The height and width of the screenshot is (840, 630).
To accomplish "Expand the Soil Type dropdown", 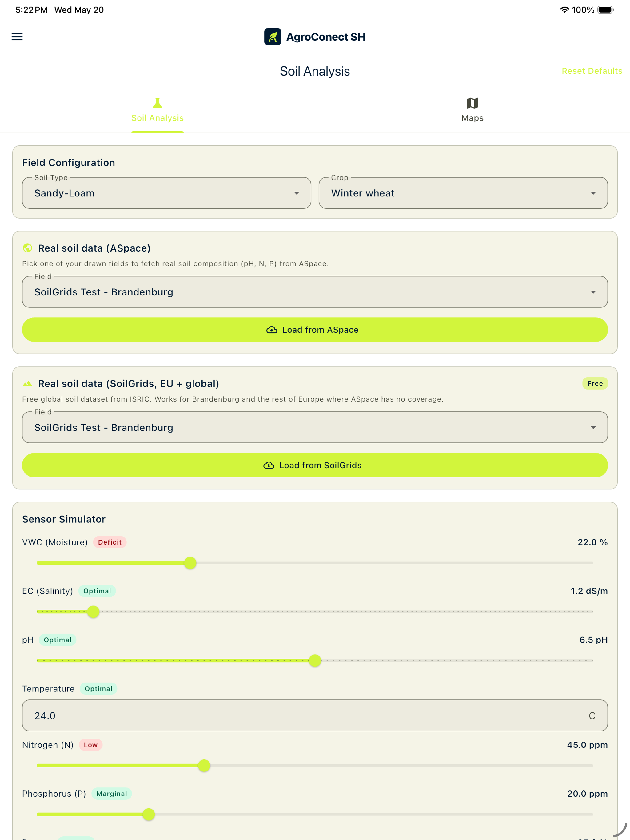I will [166, 193].
